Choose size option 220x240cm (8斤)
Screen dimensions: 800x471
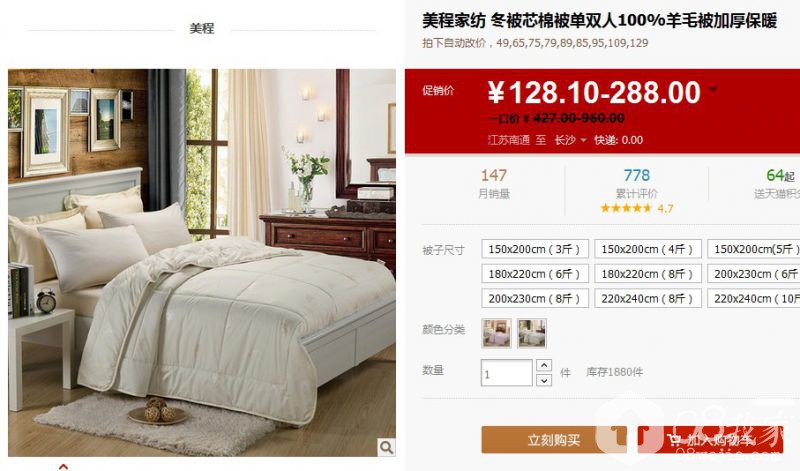(647, 298)
